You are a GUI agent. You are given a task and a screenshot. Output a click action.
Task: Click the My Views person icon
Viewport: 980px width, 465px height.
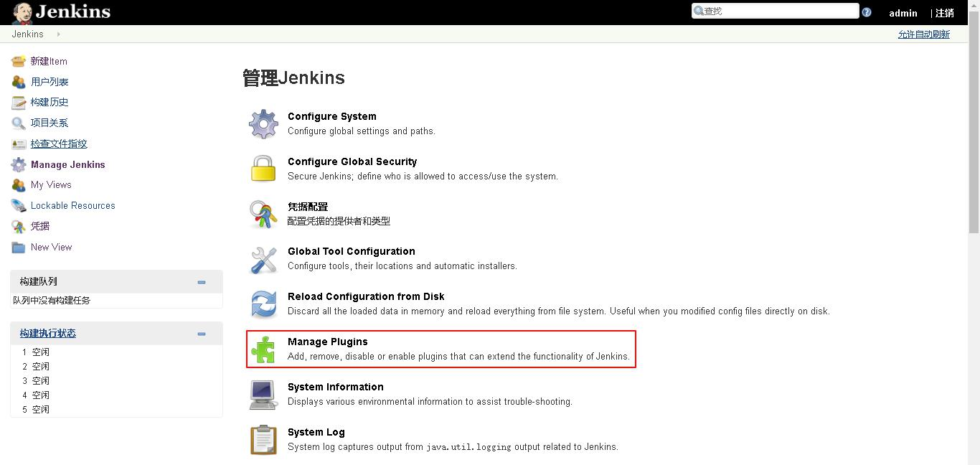click(19, 184)
